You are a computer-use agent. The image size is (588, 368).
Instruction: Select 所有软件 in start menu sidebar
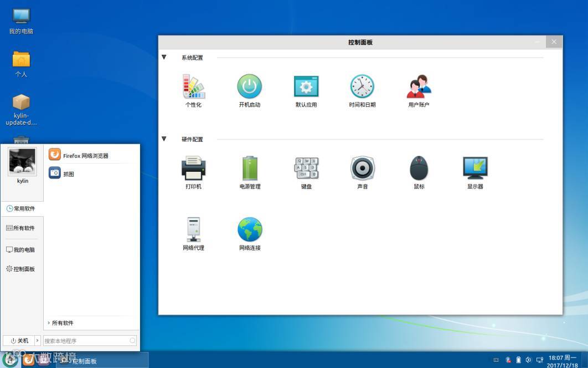pos(22,228)
